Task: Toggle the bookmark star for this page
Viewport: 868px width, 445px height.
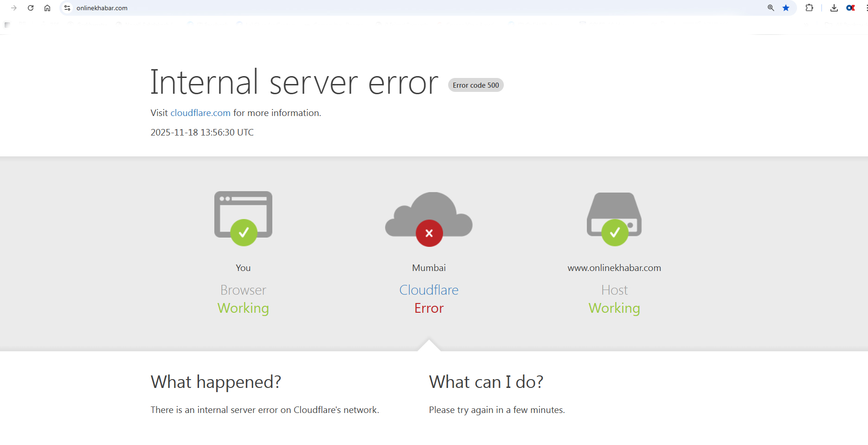Action: (x=786, y=8)
